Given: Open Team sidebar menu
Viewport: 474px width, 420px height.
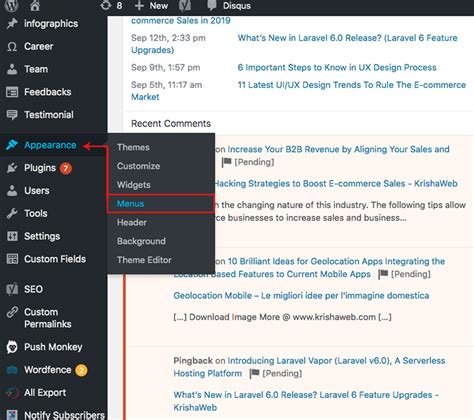Looking at the screenshot, I should tap(36, 69).
